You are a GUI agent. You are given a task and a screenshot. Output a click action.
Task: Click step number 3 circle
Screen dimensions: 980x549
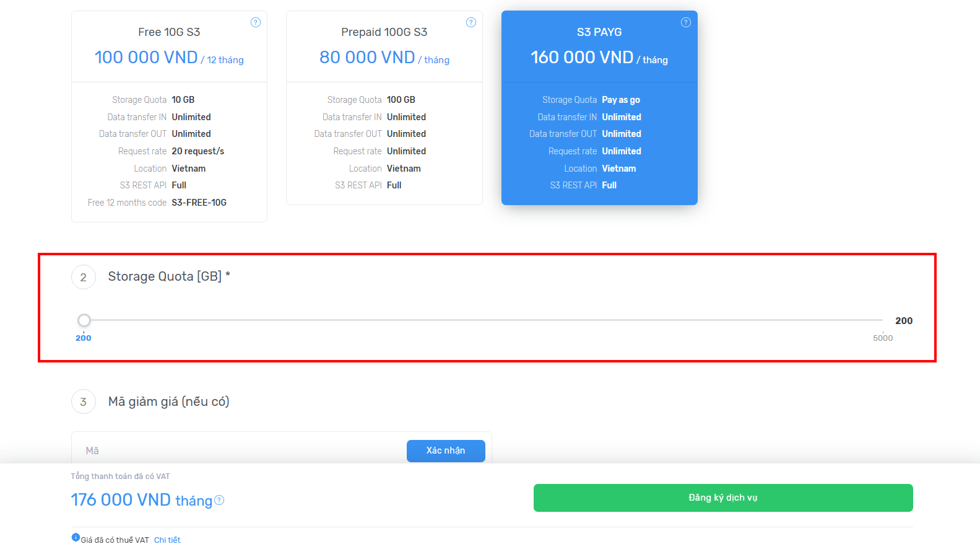tap(84, 402)
